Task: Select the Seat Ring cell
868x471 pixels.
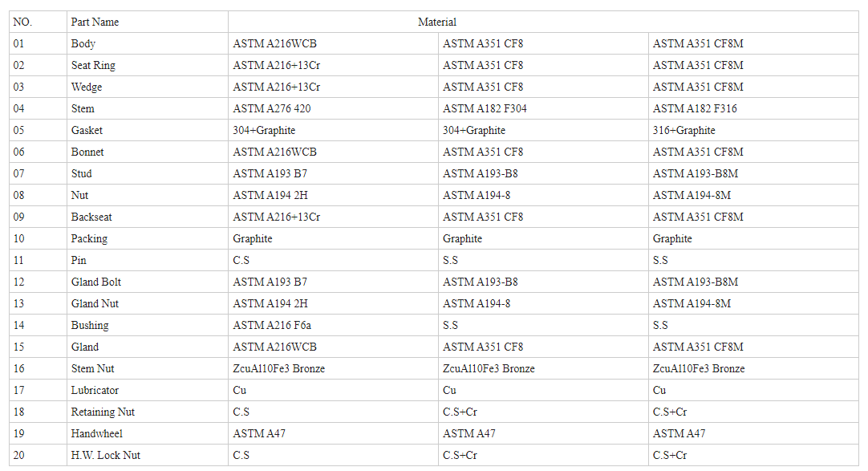Action: 148,65
